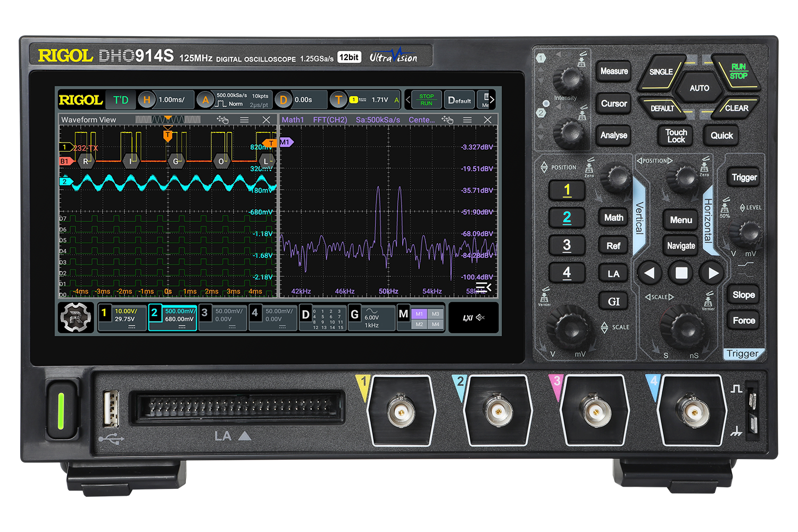Image resolution: width=798 pixels, height=532 pixels.
Task: Open channel 3 label on screen
Action: [223, 318]
